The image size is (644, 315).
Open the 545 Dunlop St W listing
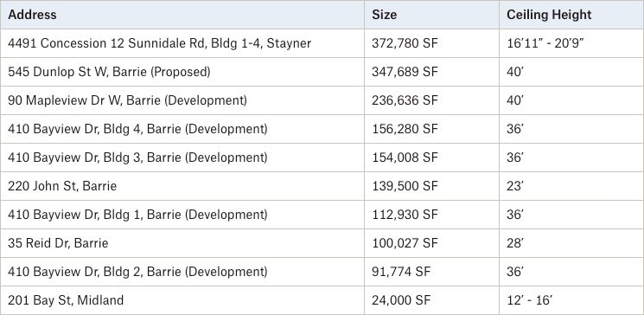[x=109, y=72]
